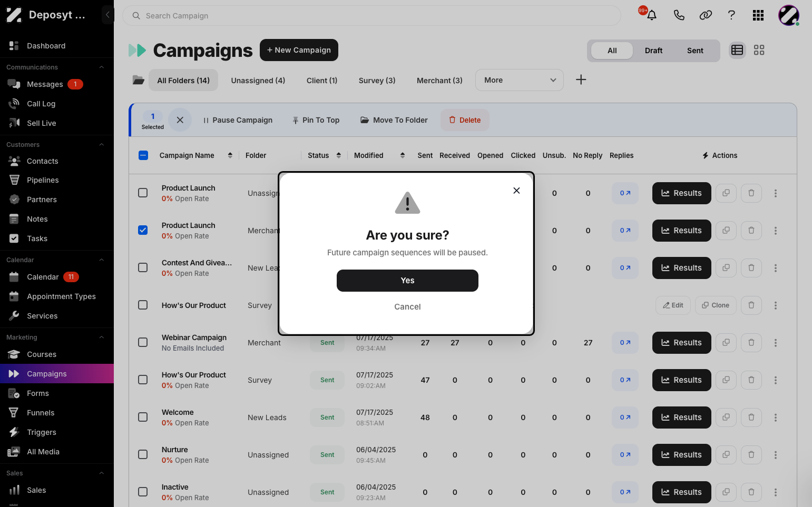
Task: Collapse the sidebar arrow button
Action: [x=107, y=15]
